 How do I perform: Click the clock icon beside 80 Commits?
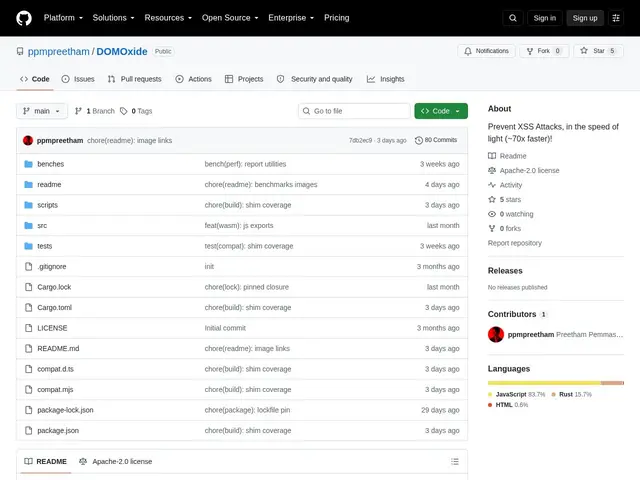pos(418,140)
